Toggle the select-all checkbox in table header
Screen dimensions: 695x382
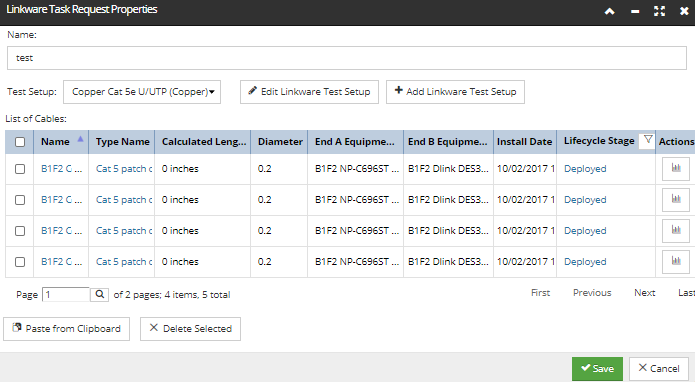[20, 142]
